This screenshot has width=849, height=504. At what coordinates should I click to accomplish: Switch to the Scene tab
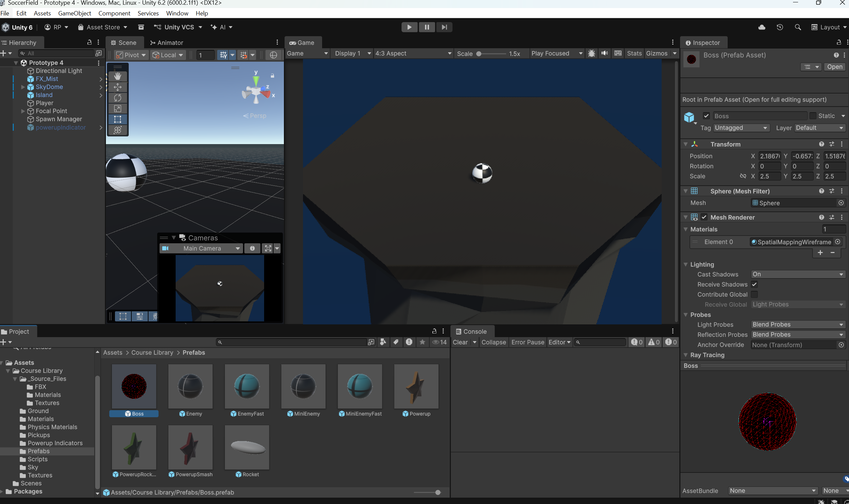tap(124, 43)
